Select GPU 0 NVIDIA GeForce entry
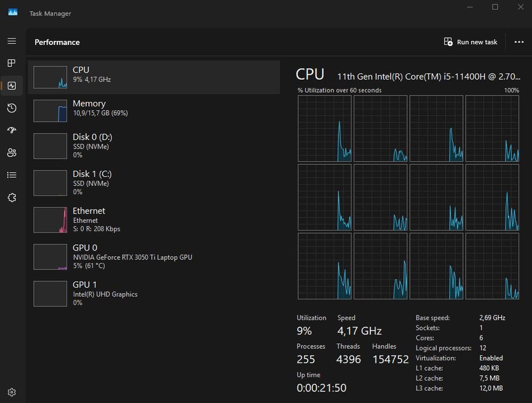532x403 pixels. [154, 257]
